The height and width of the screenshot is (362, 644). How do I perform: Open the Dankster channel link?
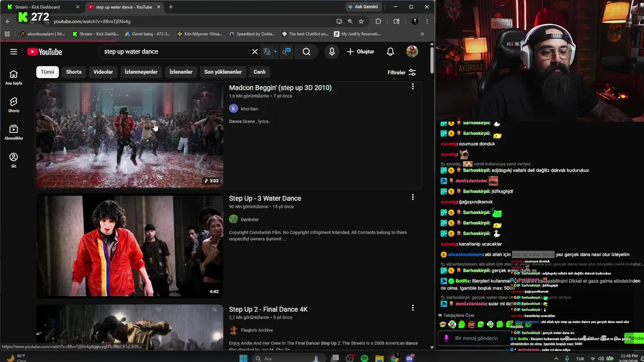[x=250, y=219]
